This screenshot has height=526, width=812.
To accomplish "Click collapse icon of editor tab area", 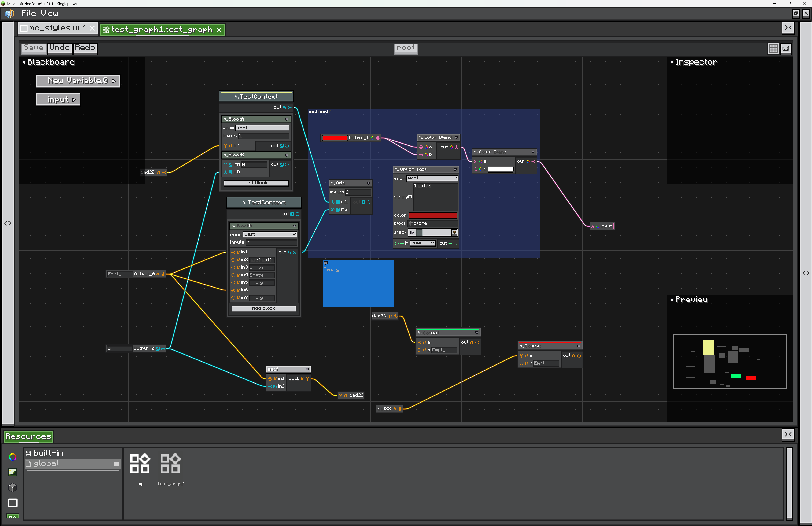I will [788, 28].
